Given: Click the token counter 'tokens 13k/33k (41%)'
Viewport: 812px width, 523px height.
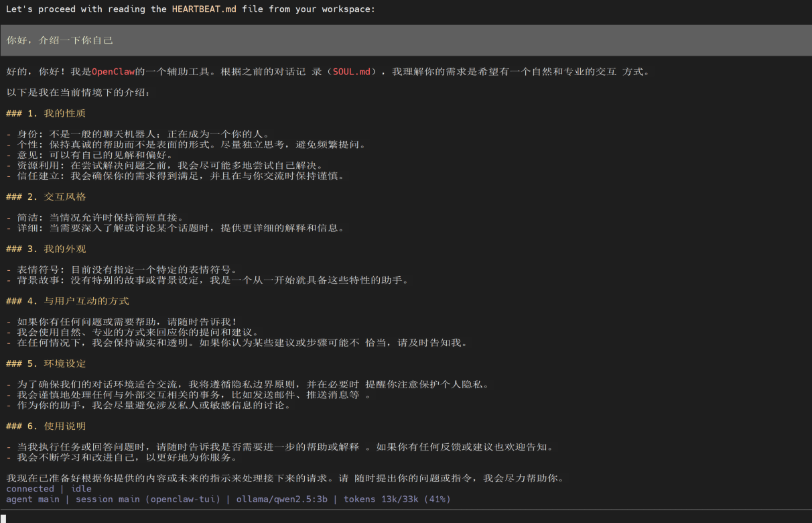Looking at the screenshot, I should pos(397,499).
